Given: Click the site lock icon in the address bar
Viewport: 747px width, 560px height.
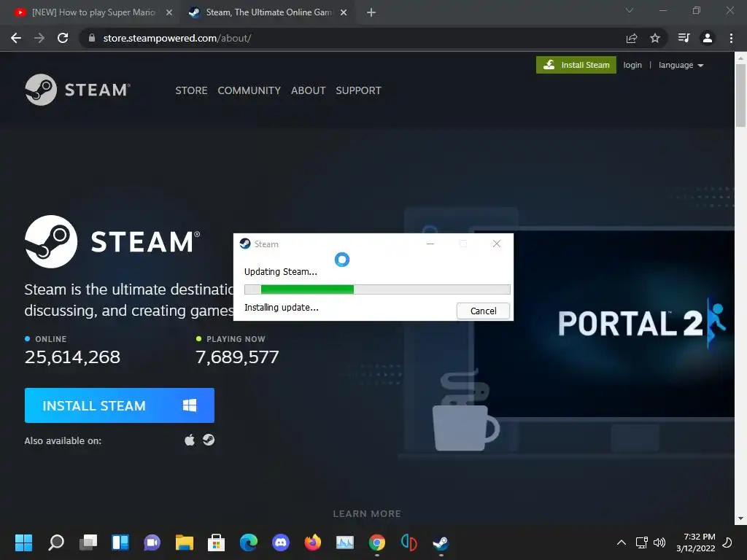Looking at the screenshot, I should (92, 38).
